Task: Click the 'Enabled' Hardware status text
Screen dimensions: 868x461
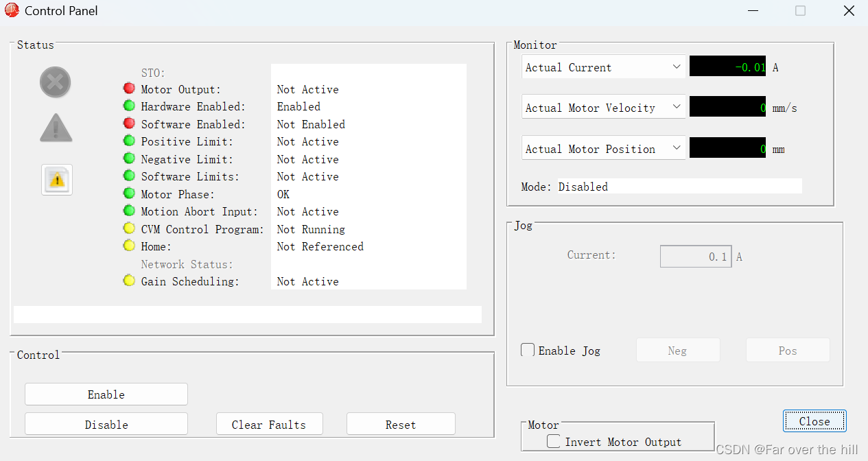Action: 298,106
